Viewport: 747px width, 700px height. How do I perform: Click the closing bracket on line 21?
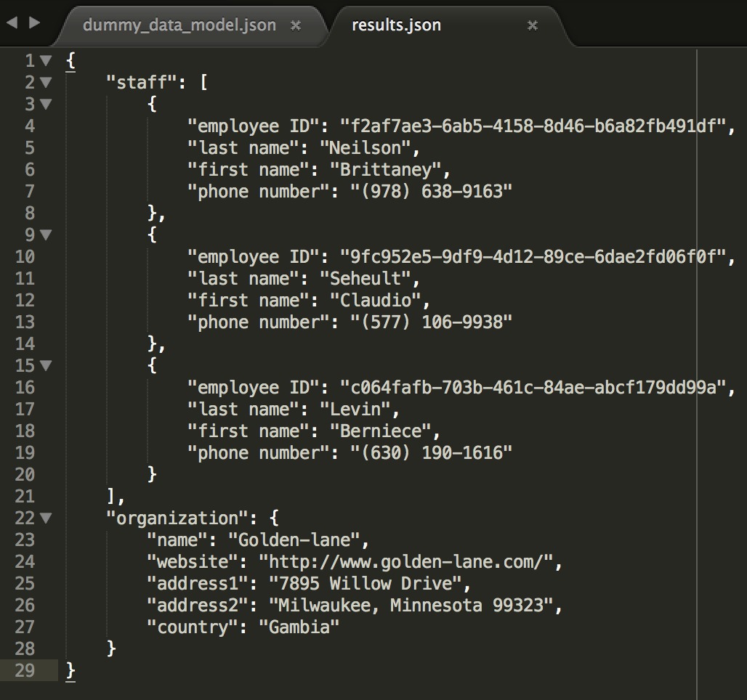(x=110, y=497)
